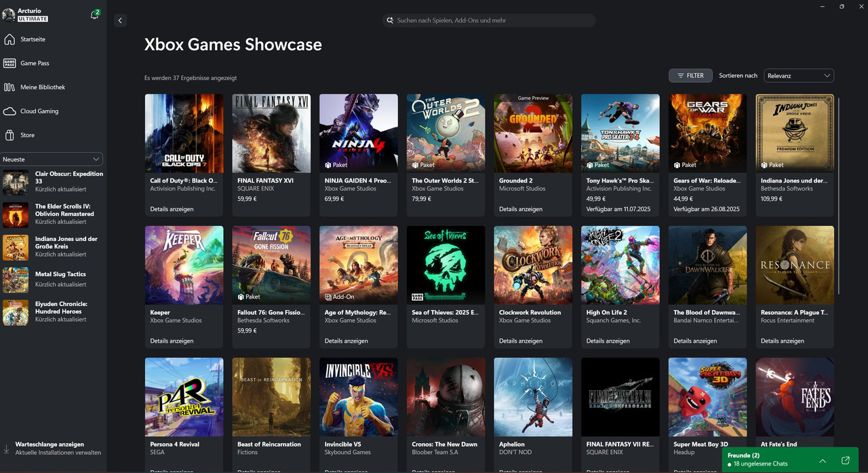Open the FILTER button
Image resolution: width=868 pixels, height=473 pixels.
pos(690,75)
